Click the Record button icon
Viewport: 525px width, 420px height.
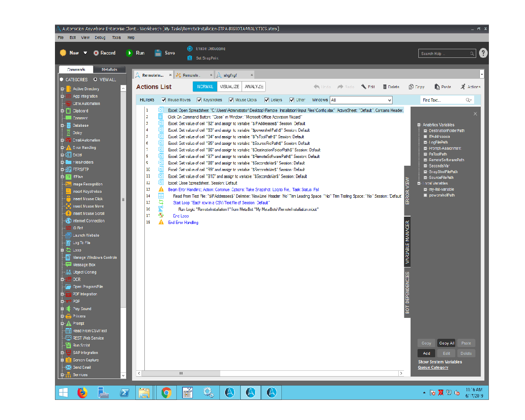tap(96, 53)
